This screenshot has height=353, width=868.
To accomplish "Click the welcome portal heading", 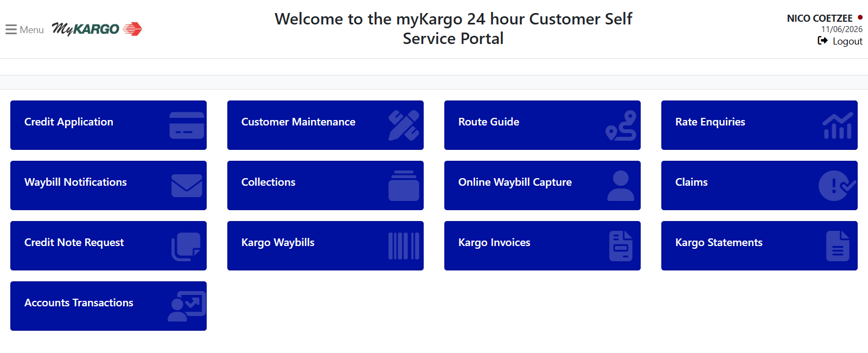I will 453,29.
